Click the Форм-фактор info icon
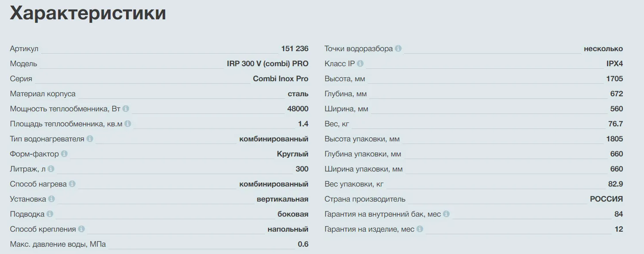 pyautogui.click(x=64, y=154)
